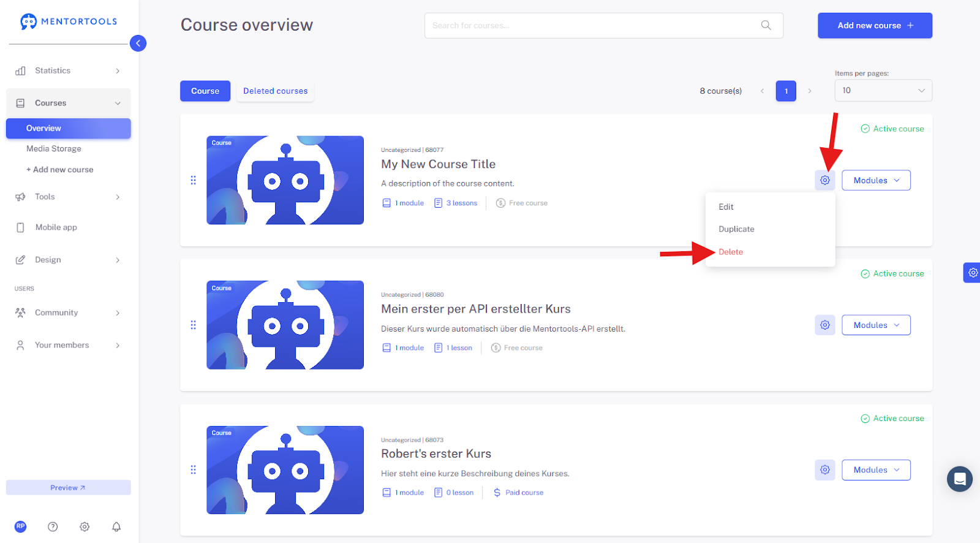Collapse the Courses menu

coord(118,103)
